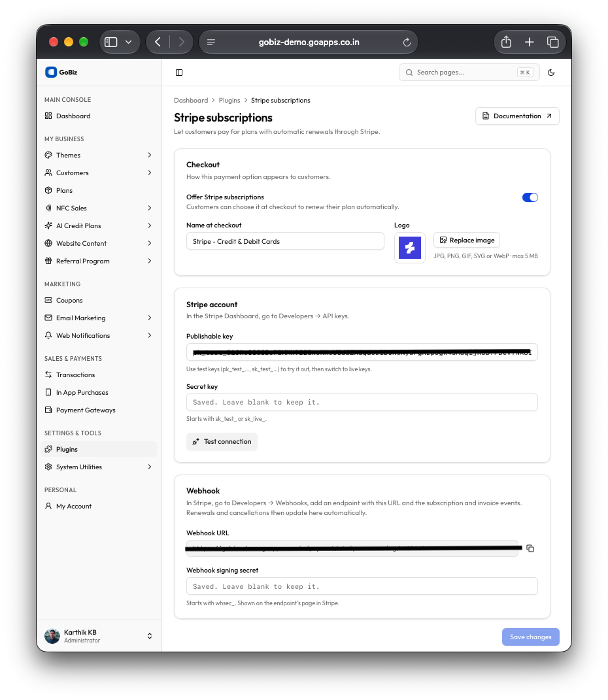Screen dimensions: 608x700
Task: Open a new browser tab
Action: coord(529,42)
